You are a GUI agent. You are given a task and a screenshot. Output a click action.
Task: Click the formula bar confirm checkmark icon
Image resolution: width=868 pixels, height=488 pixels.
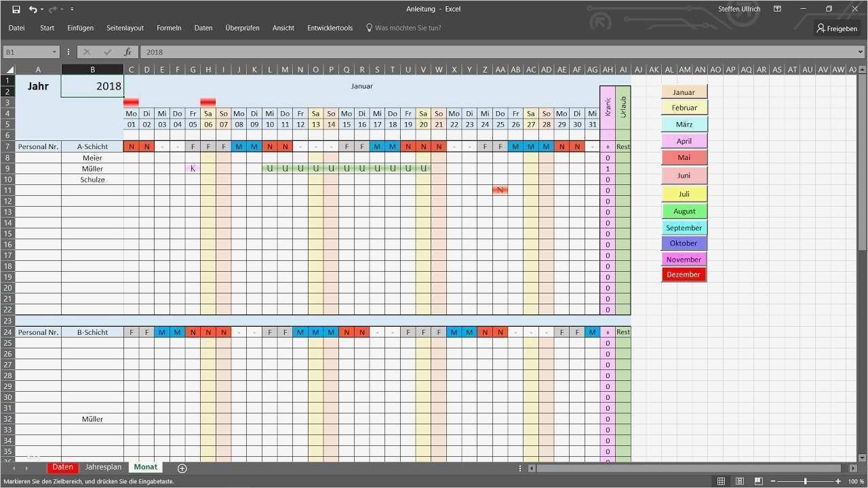pos(107,52)
